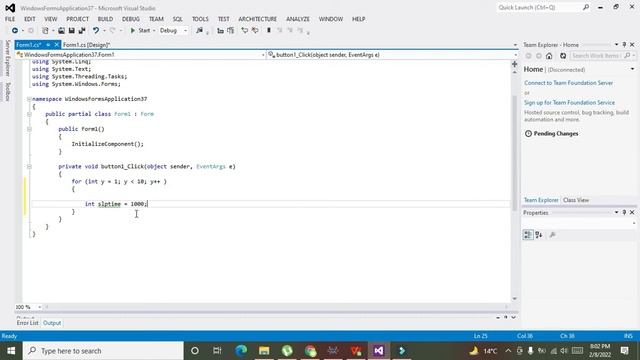Screen dimensions: 640x360
Task: Select Alphabetical sort in Properties panel
Action: click(x=539, y=235)
